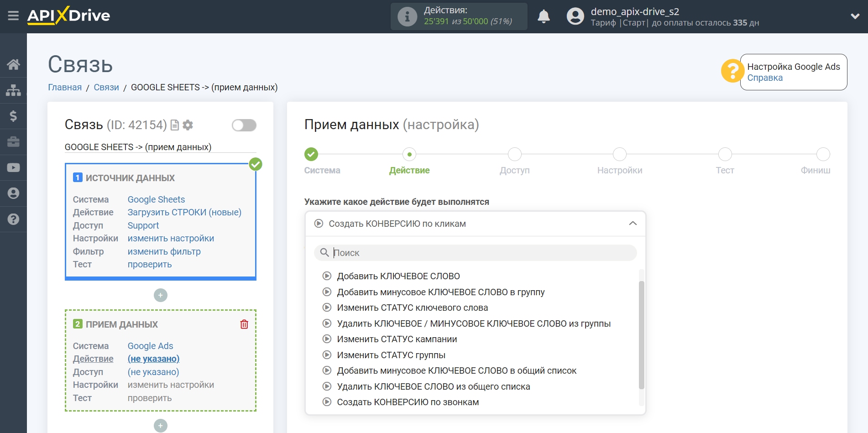Open the Справка link
Image resolution: width=868 pixels, height=433 pixels.
coord(765,78)
